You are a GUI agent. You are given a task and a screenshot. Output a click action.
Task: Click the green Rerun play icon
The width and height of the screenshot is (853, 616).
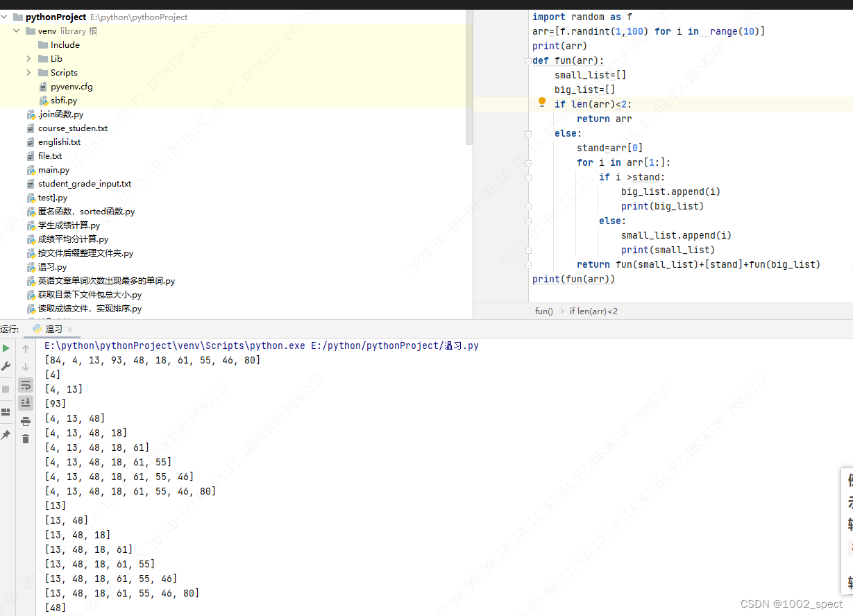tap(6, 348)
